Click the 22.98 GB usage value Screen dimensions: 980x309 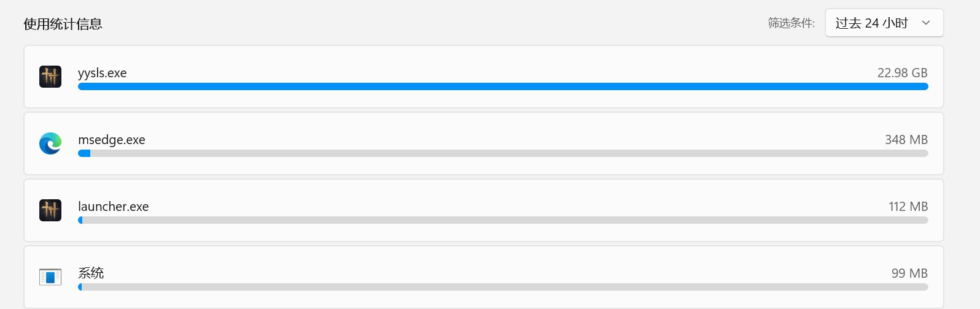tap(902, 73)
